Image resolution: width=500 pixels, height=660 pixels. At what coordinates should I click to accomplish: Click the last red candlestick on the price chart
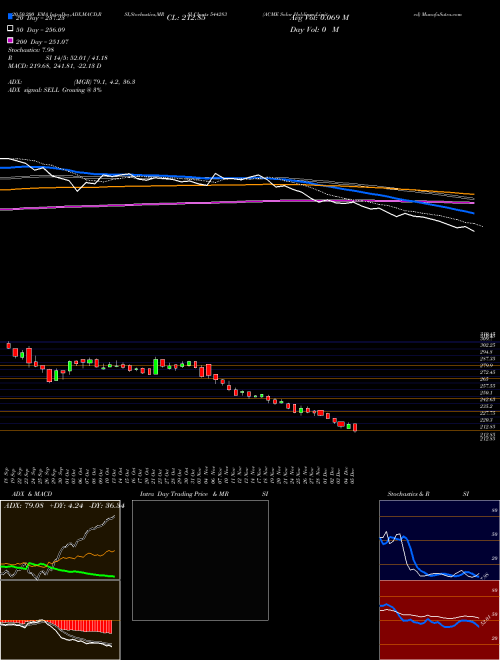point(355,428)
